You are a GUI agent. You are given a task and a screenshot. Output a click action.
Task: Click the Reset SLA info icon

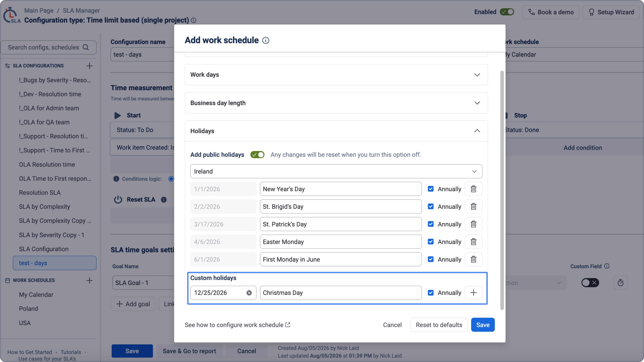tap(164, 200)
